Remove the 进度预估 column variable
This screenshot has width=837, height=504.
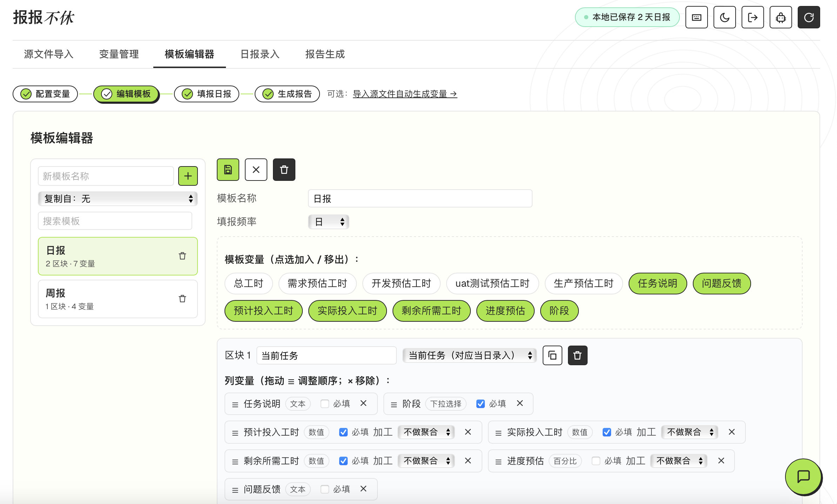click(721, 461)
